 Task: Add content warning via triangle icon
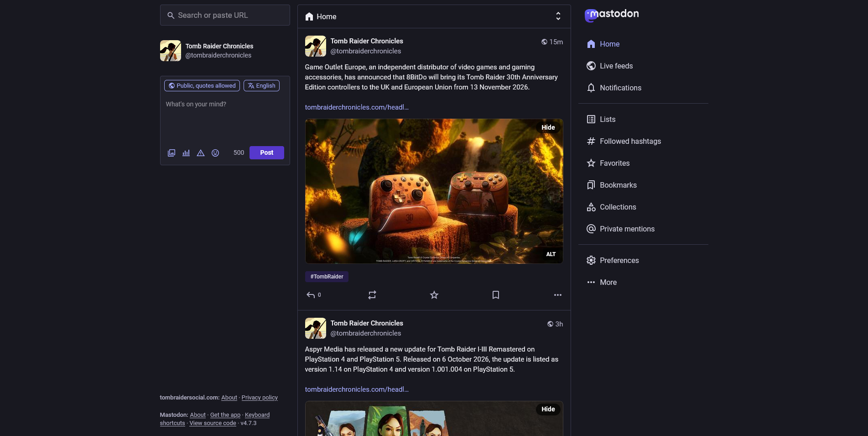click(x=201, y=153)
